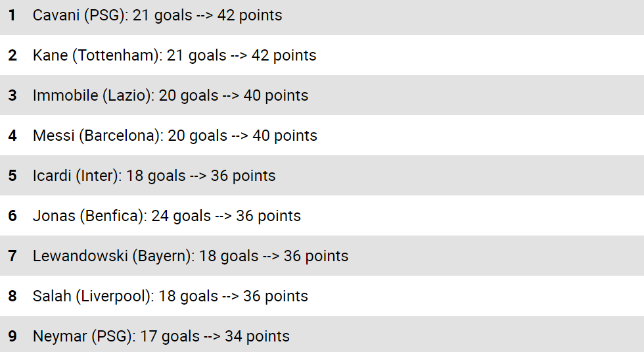The height and width of the screenshot is (352, 644).
Task: Click rank number 1 beside Cavani
Action: point(12,15)
